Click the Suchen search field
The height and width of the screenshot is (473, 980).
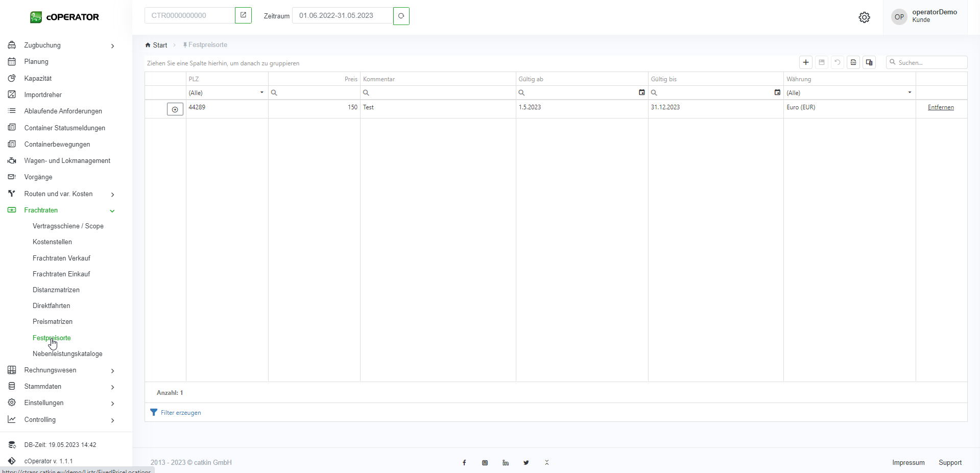click(930, 62)
